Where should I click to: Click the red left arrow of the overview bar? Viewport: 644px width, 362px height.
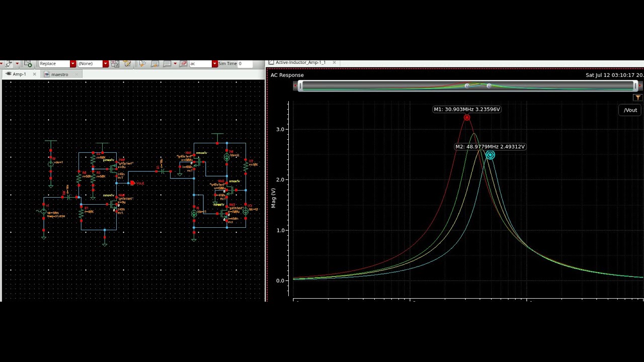(x=295, y=86)
